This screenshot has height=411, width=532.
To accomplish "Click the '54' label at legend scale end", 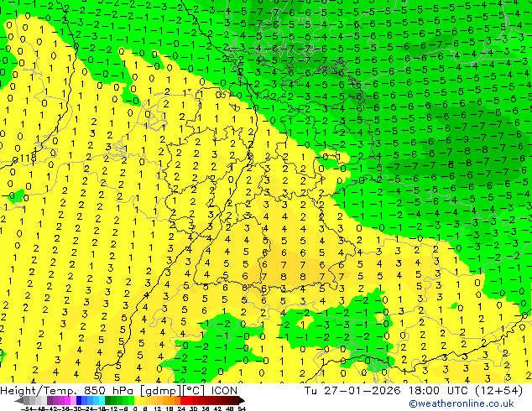I will pyautogui.click(x=242, y=409).
